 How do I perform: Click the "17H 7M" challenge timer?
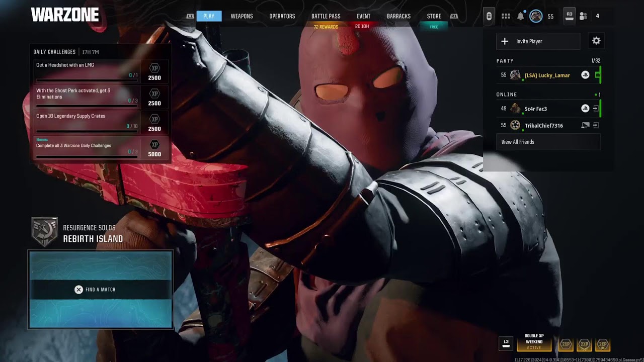(90, 52)
